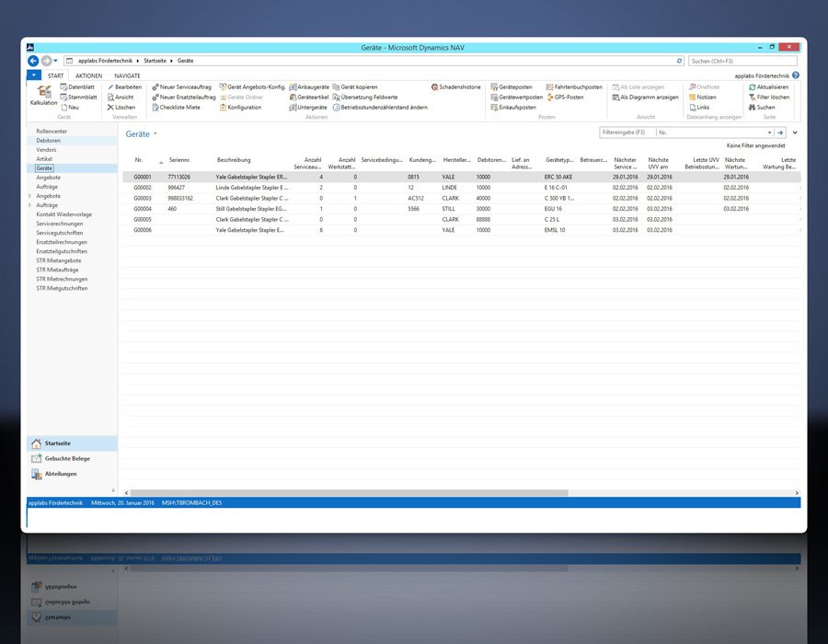This screenshot has width=828, height=644.
Task: Clear filters with Filter löschen
Action: [x=769, y=98]
